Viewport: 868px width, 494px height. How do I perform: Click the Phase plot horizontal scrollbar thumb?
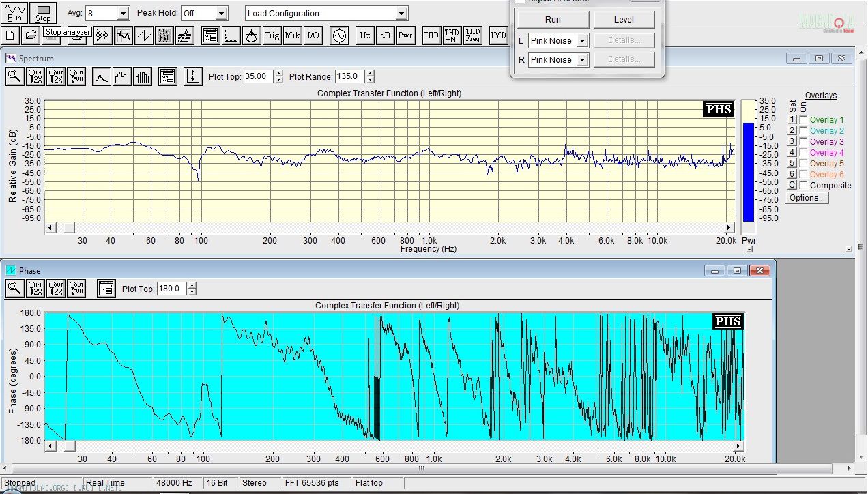[70, 446]
